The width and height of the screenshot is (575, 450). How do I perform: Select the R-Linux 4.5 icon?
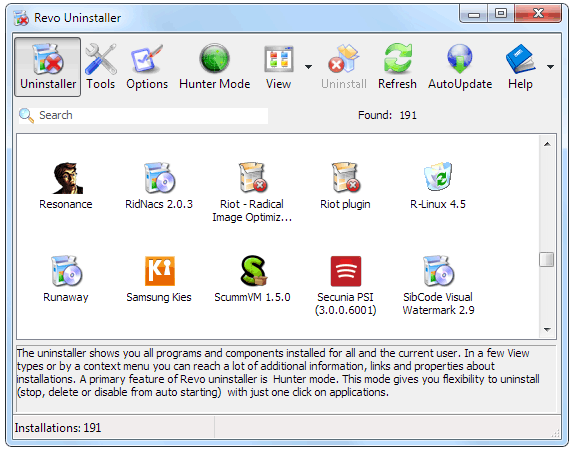tap(438, 177)
